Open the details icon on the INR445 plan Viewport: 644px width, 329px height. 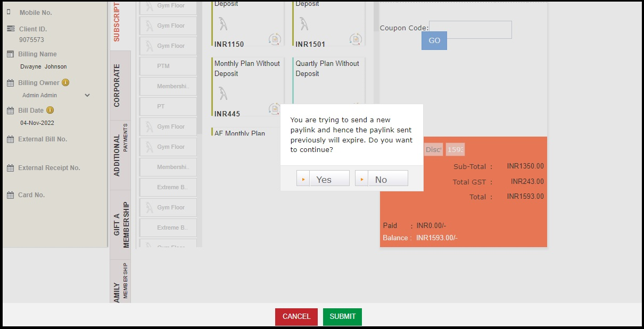(x=275, y=108)
